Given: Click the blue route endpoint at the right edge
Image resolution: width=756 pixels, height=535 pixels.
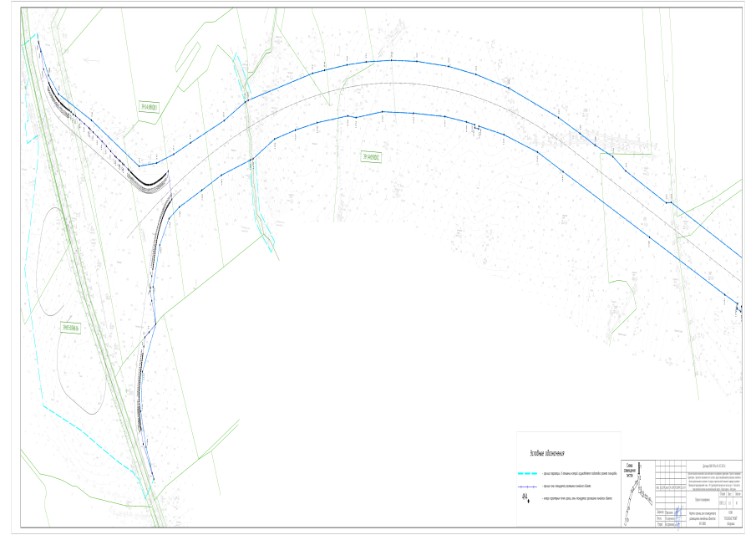Looking at the screenshot, I should click(x=738, y=305).
